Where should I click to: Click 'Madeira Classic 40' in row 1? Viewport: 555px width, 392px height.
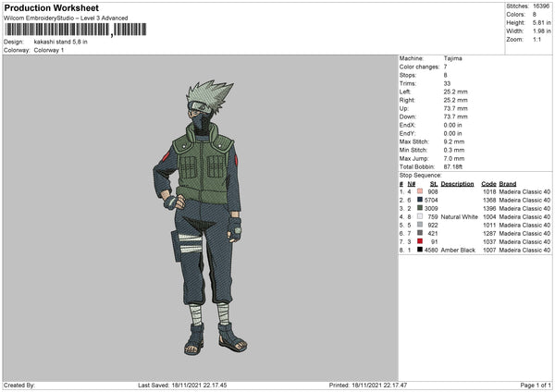click(x=524, y=191)
